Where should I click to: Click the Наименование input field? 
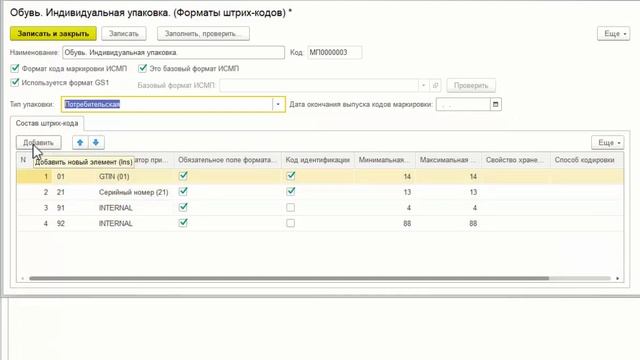point(173,52)
